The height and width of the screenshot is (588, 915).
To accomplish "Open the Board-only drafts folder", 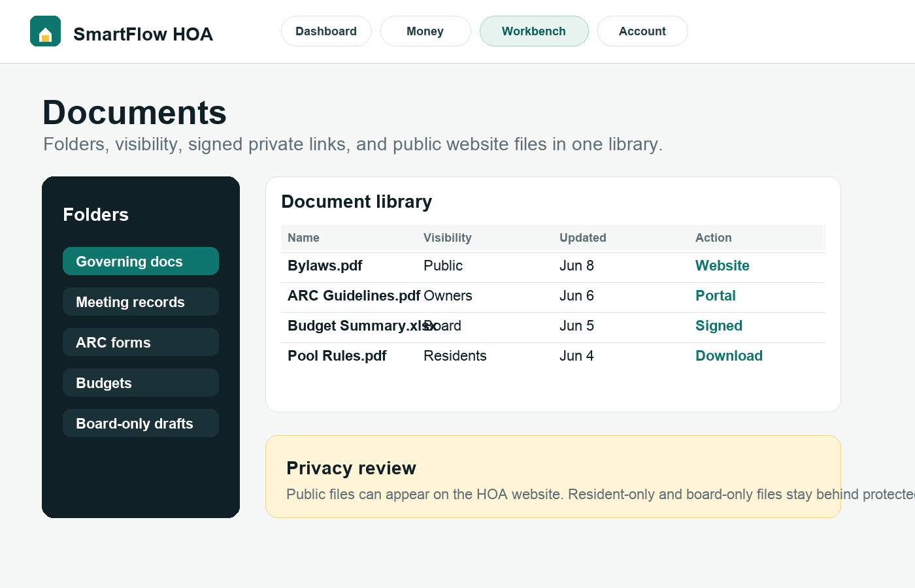I will tap(141, 423).
